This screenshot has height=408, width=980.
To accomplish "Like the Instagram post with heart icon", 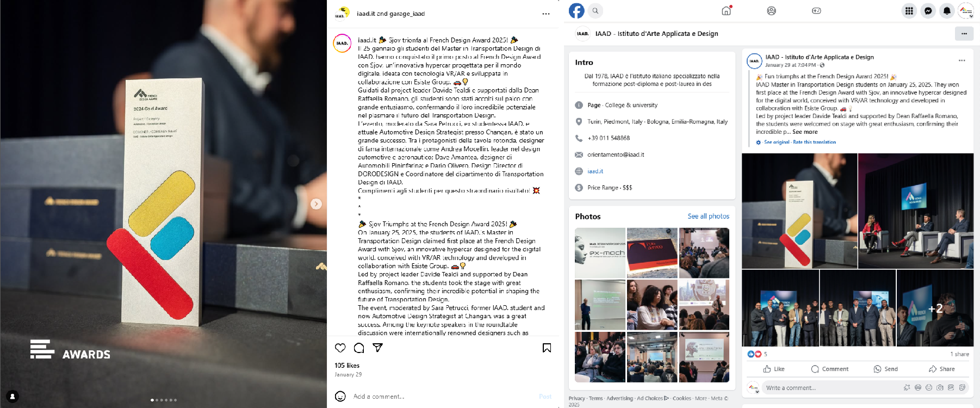I will (340, 348).
